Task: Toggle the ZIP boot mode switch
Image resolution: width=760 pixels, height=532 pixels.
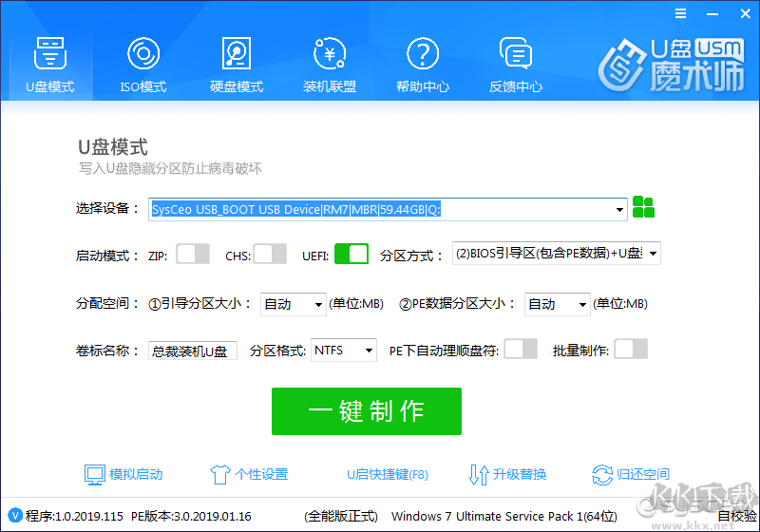Action: coord(193,255)
